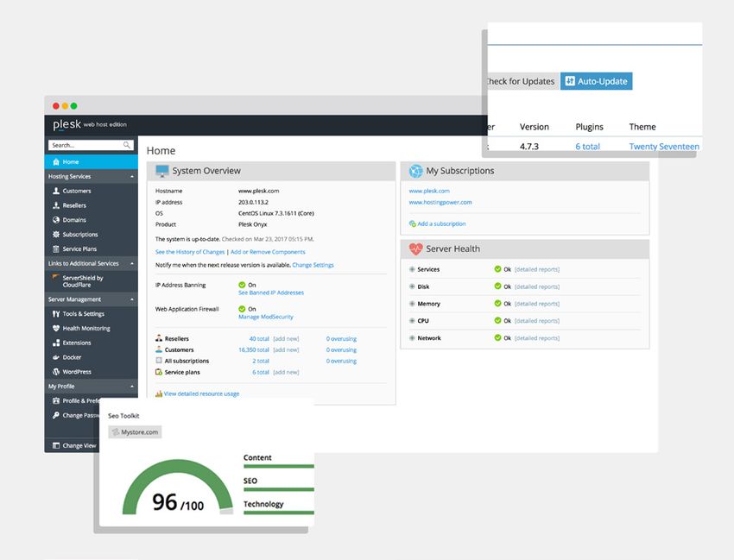Expand the Network health row
The image size is (734, 560).
tap(412, 337)
